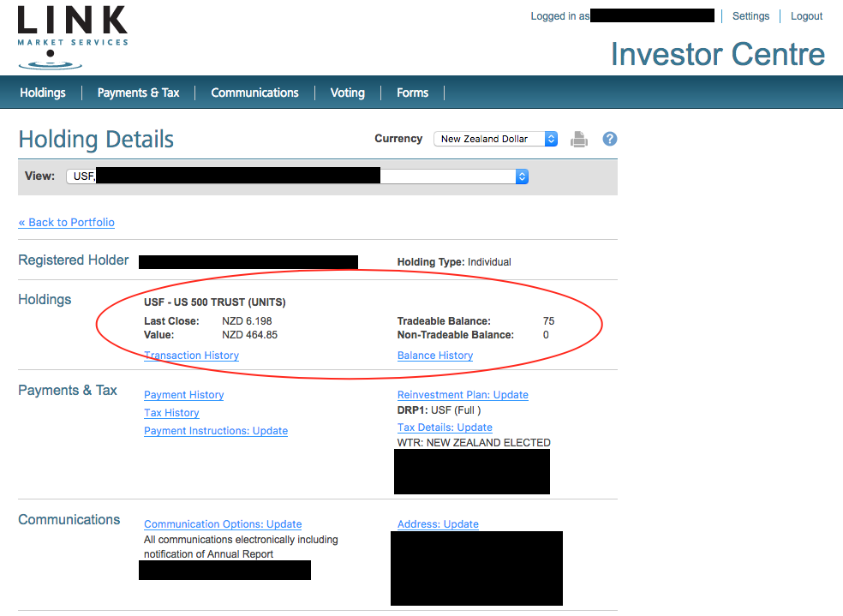This screenshot has height=616, width=843.
Task: Open the Currency dropdown
Action: tap(495, 139)
